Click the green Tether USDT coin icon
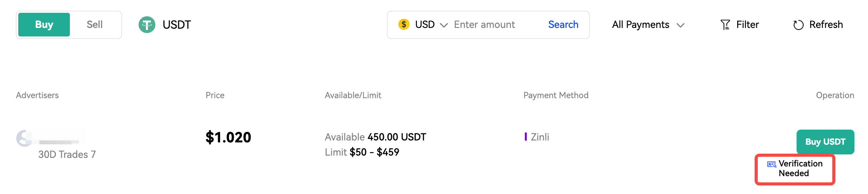This screenshot has height=194, width=868. (147, 25)
